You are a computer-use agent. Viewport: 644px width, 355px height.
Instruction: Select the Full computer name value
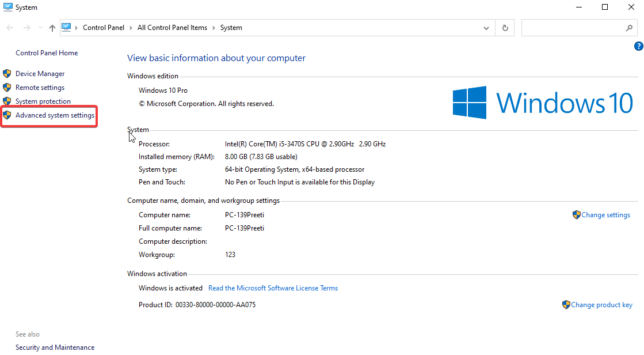point(245,228)
